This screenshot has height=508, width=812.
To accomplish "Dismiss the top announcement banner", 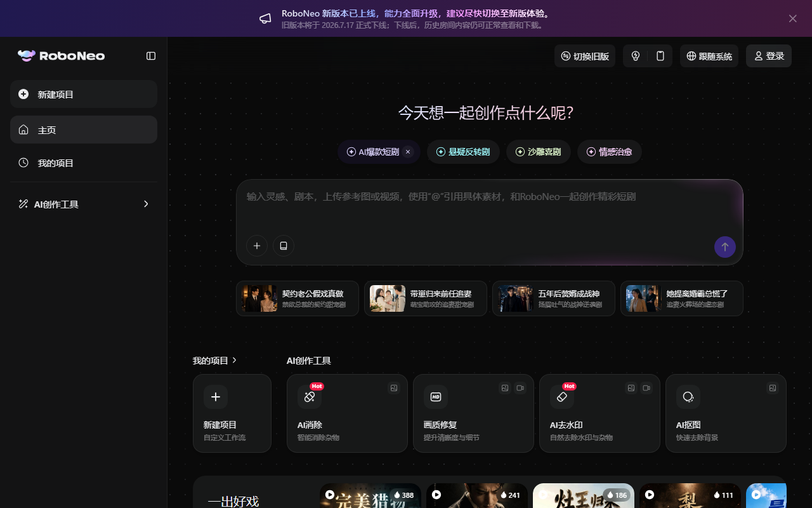I will pos(793,18).
